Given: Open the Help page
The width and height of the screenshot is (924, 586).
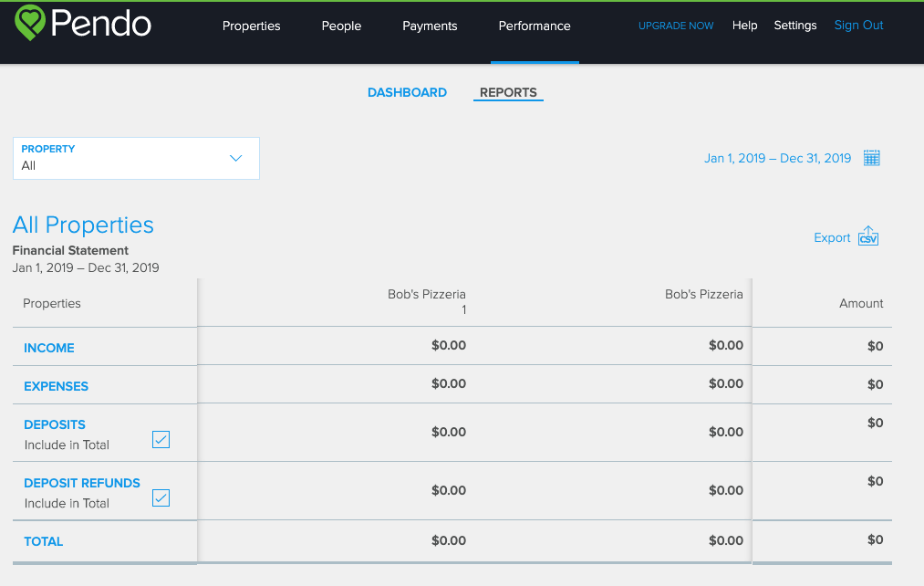Looking at the screenshot, I should (745, 26).
